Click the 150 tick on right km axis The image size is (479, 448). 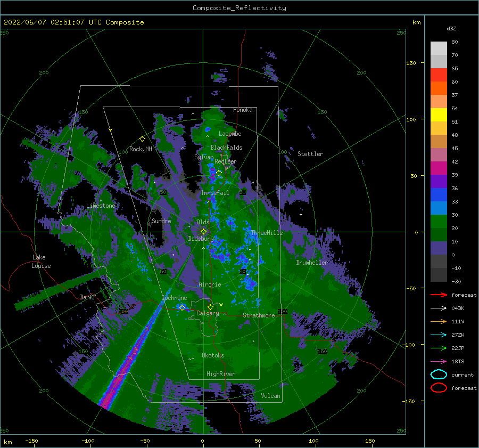click(x=411, y=63)
